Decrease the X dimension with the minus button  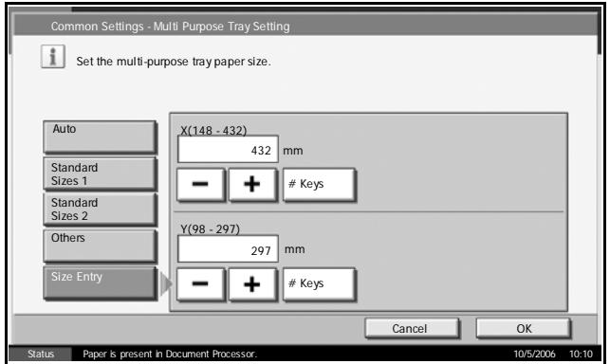tap(201, 184)
